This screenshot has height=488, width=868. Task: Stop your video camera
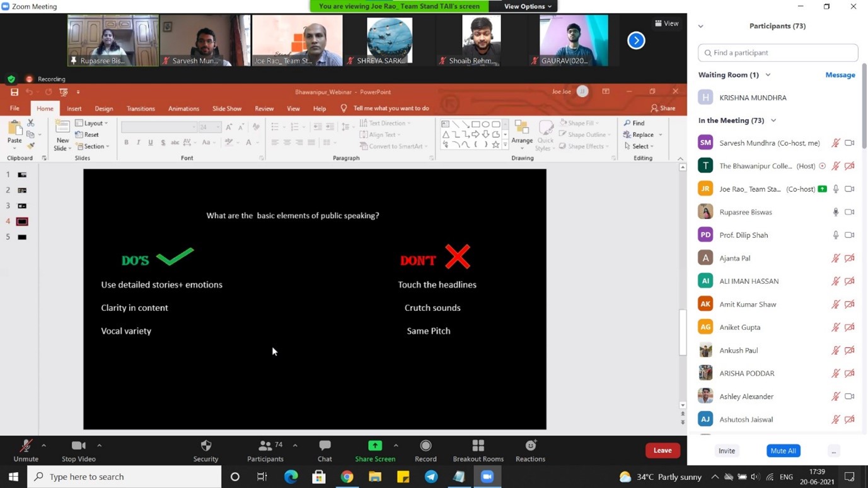(79, 446)
